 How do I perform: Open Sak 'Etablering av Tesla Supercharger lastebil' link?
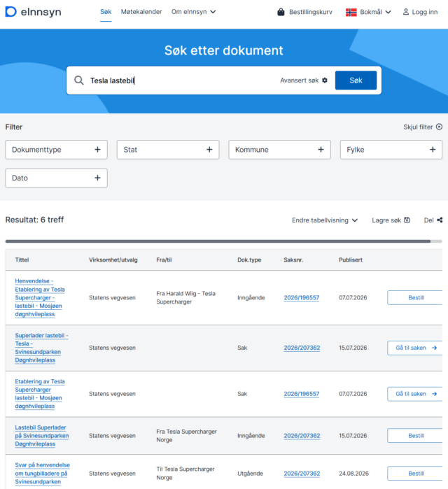tap(40, 394)
